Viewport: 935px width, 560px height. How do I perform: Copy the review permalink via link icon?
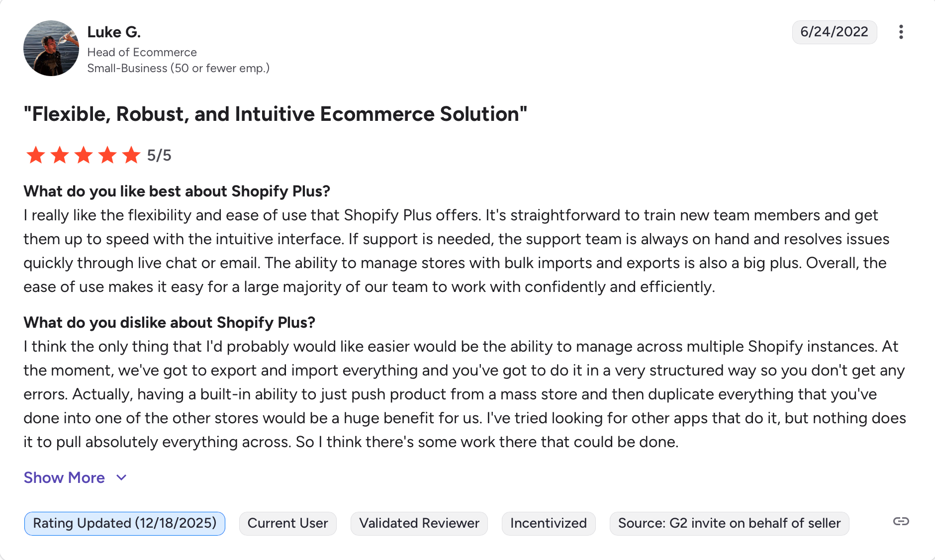click(x=901, y=521)
